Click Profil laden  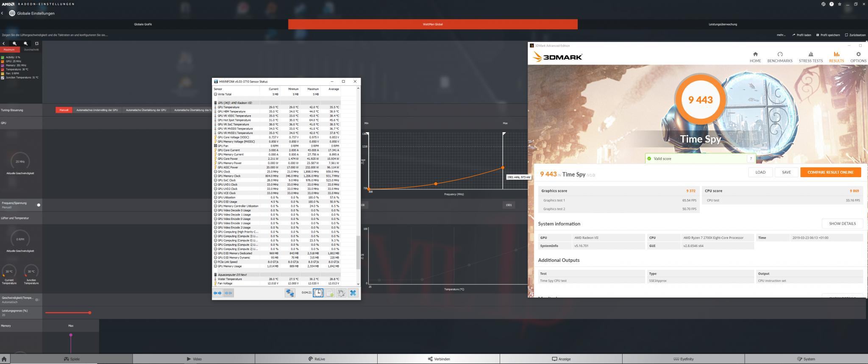coord(801,35)
